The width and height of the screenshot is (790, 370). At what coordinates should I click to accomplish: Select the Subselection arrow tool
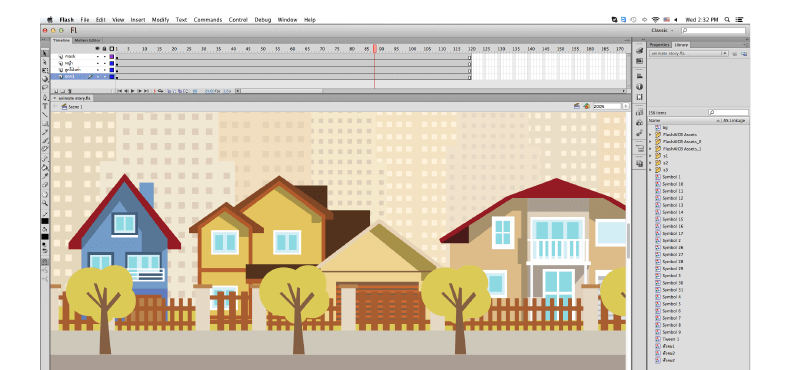point(45,61)
